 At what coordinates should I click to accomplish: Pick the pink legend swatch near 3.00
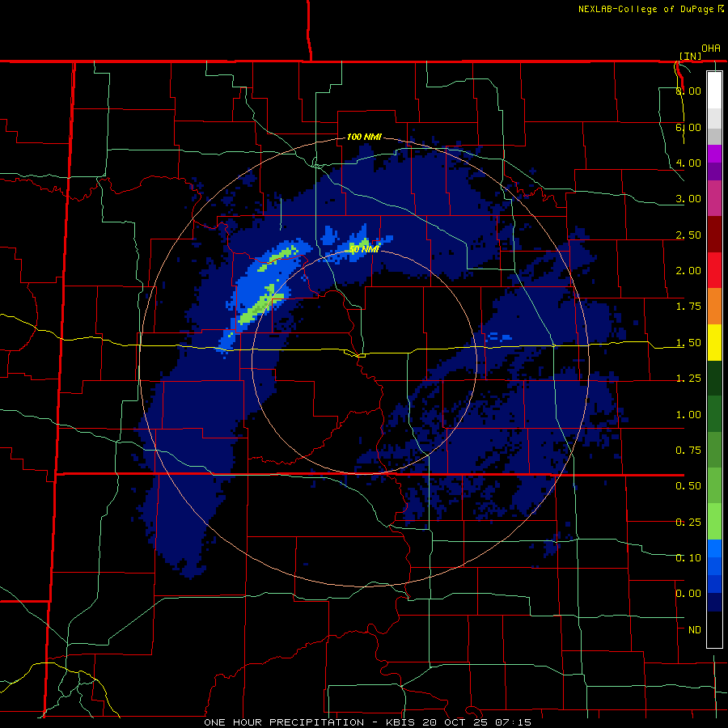pyautogui.click(x=714, y=198)
